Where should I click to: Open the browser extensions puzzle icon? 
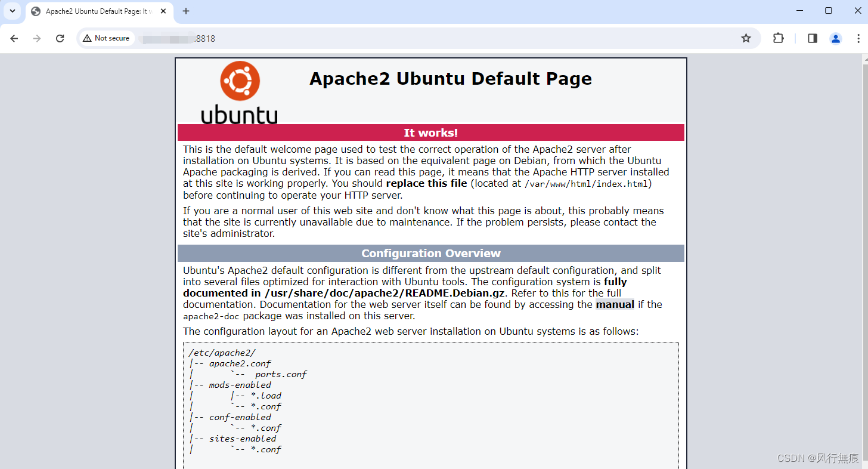[778, 38]
